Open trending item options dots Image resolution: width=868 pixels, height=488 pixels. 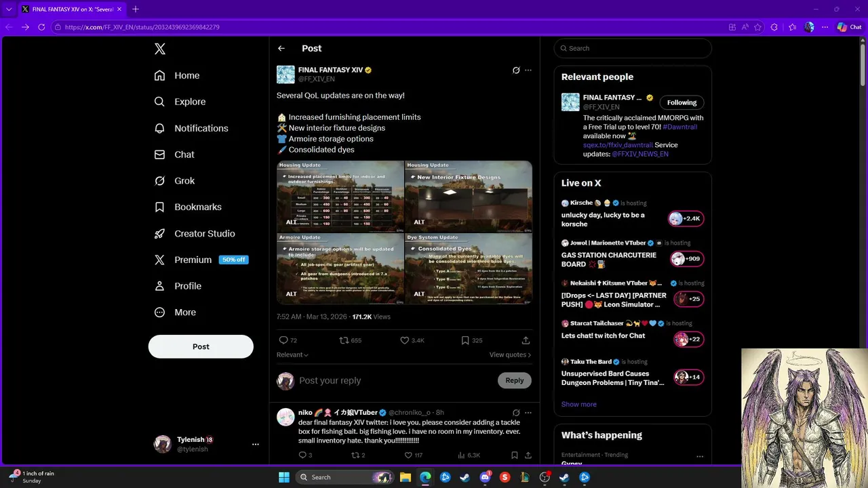(700, 456)
